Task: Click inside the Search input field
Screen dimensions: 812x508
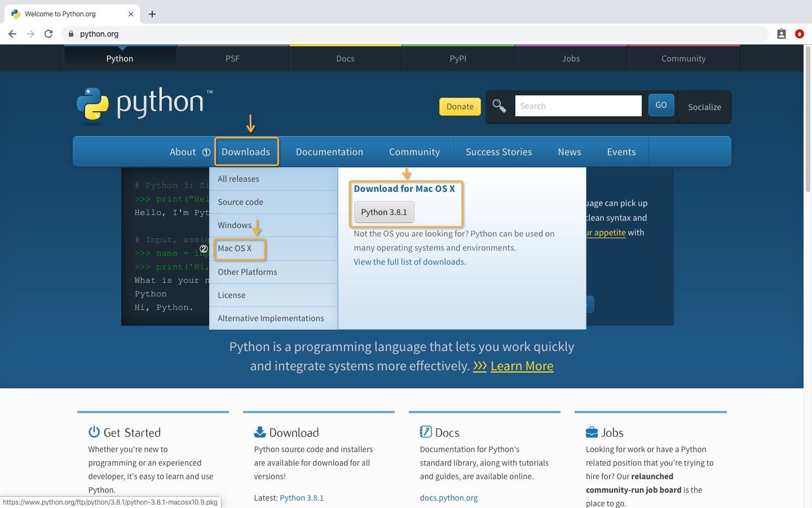Action: click(x=577, y=106)
